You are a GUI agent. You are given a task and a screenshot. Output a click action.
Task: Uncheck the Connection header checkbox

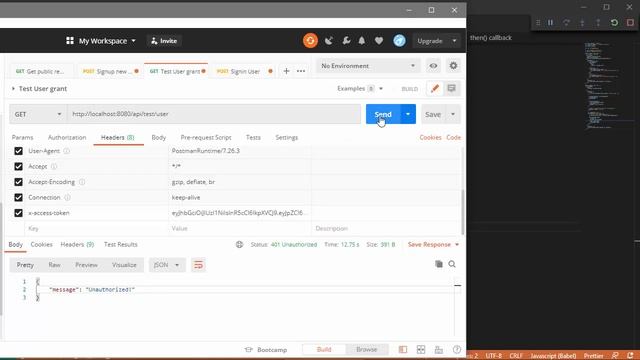coord(18,198)
